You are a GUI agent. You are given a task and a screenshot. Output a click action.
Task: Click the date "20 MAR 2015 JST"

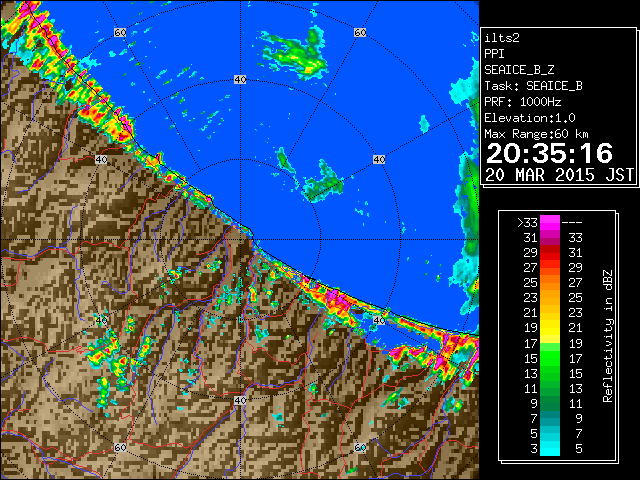(x=559, y=175)
